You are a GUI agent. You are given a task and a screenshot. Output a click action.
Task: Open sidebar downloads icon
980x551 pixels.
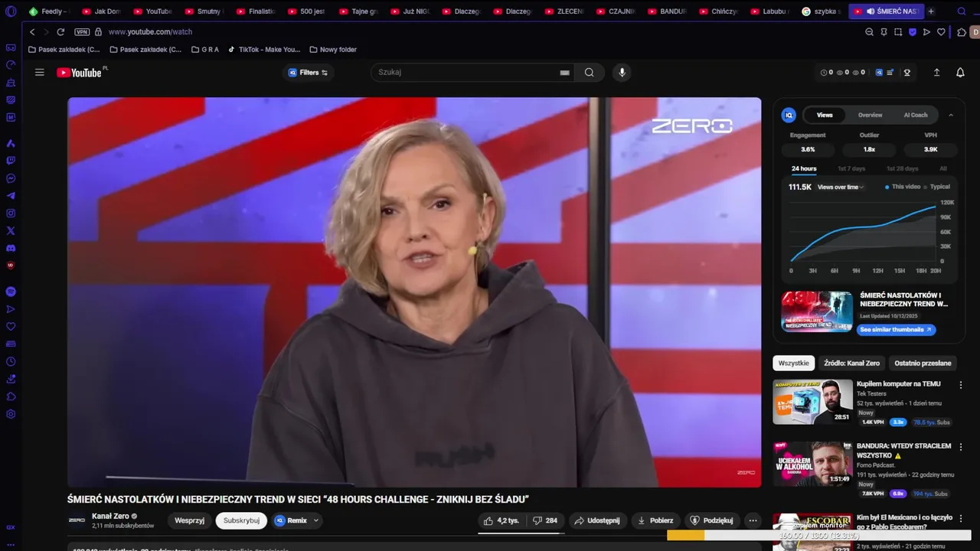[11, 379]
